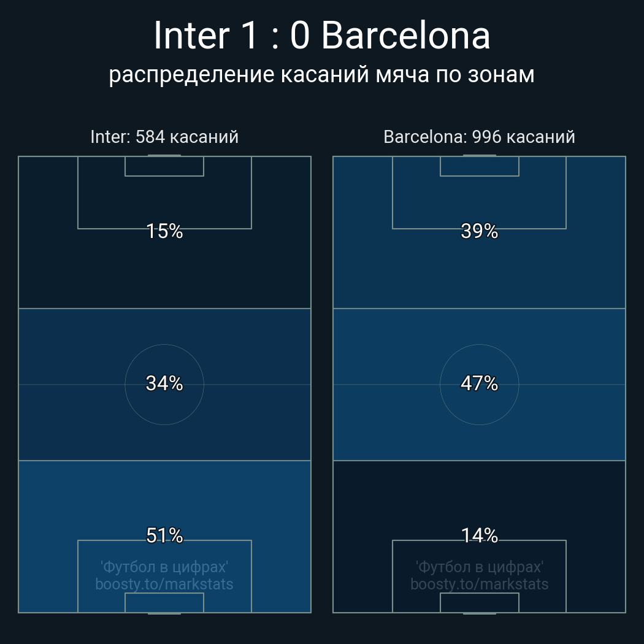The image size is (644, 644).
Task: Select Barcelona's 14% defensive third value
Action: click(479, 535)
